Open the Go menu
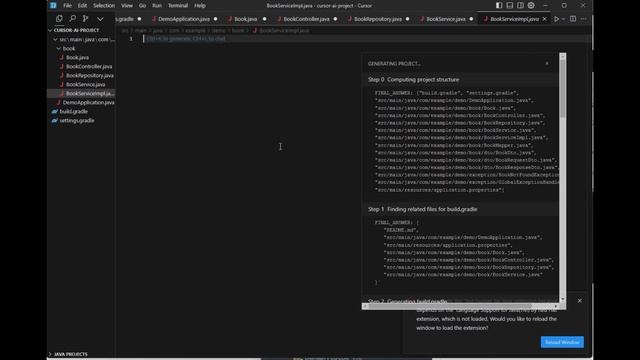The height and width of the screenshot is (360, 640). coord(142,6)
